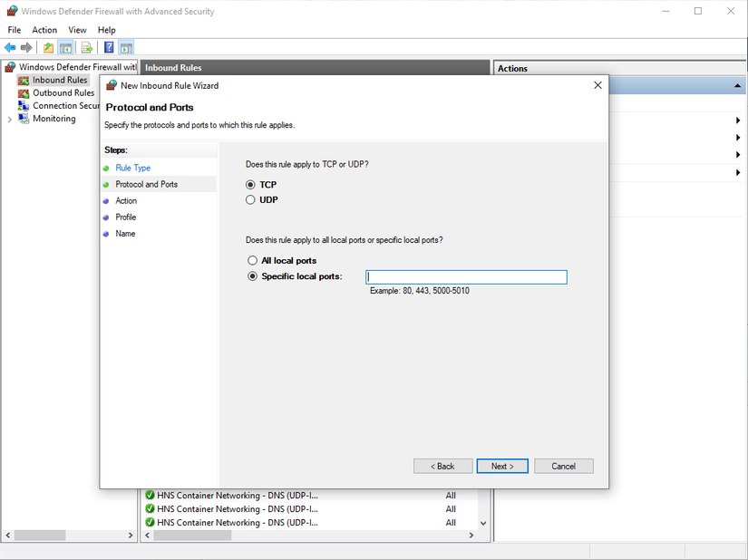Go to the Rule Type wizard step
Screen dimensions: 748x560
coord(132,168)
